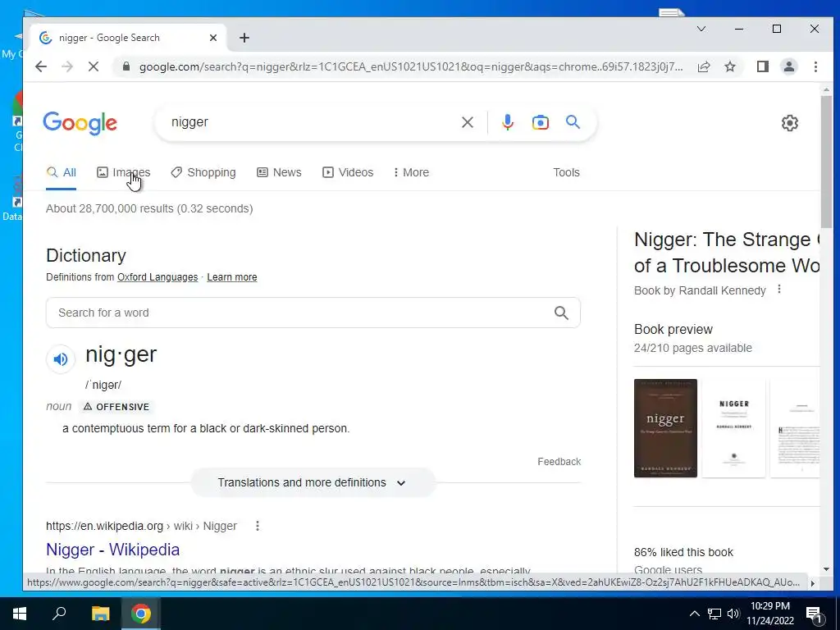Open the Oxford Languages link

tap(157, 277)
